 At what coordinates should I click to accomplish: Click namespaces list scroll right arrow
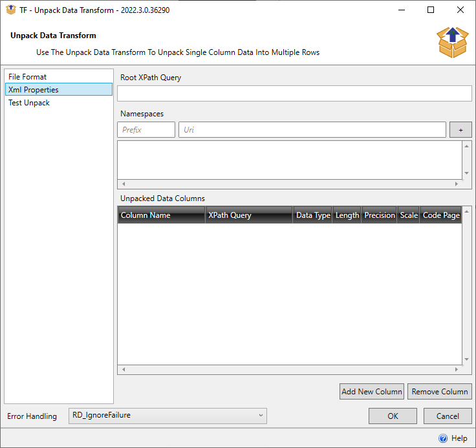tap(456, 184)
